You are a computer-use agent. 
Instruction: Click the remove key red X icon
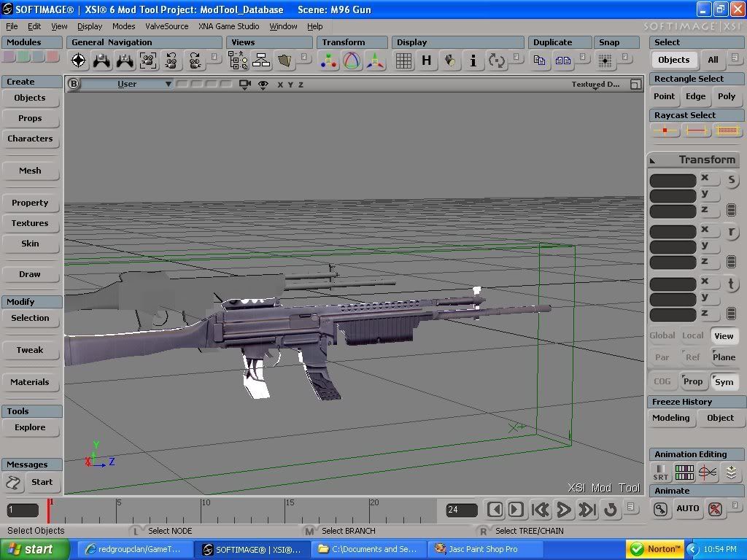pyautogui.click(x=715, y=509)
